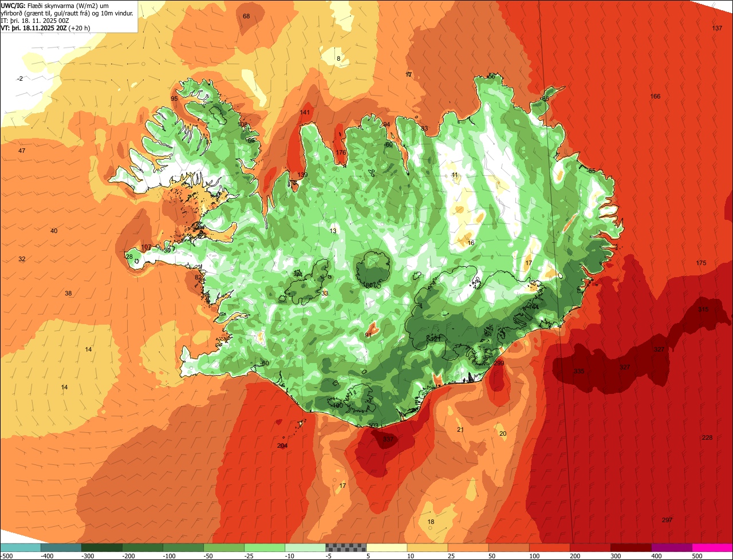Click the map value 337 off the south coast

tap(388, 439)
